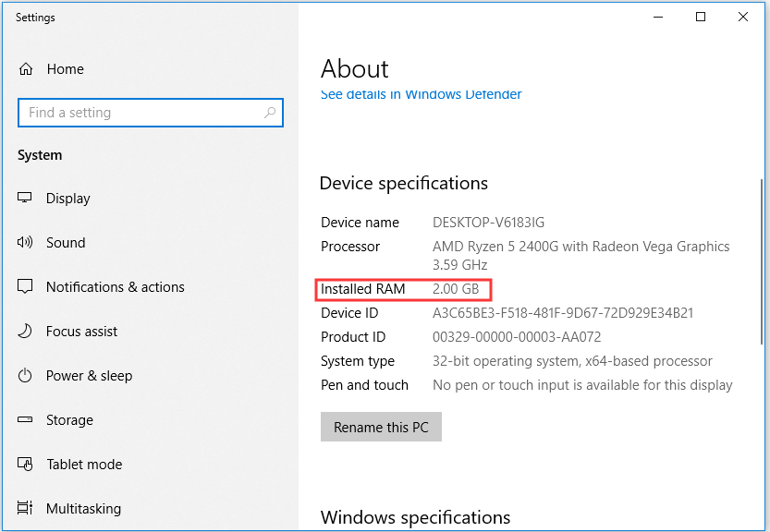Click the Home icon in sidebar

pyautogui.click(x=25, y=68)
